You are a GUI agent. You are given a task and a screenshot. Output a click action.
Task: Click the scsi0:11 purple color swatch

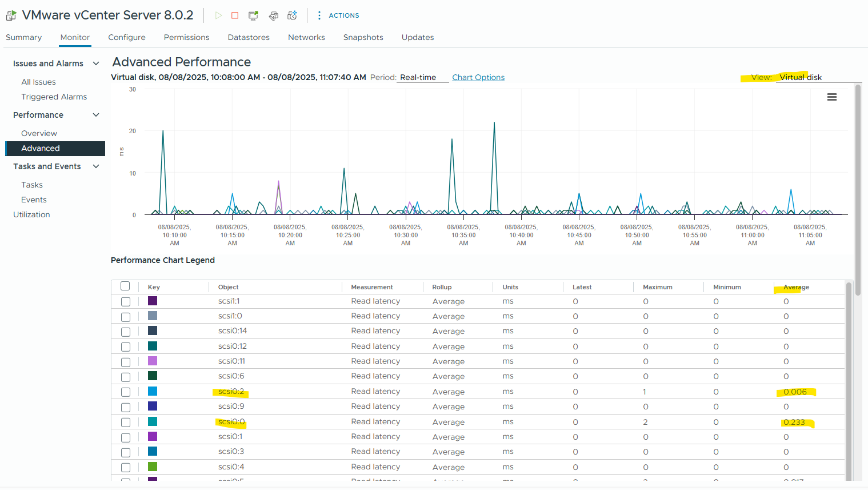[153, 361]
